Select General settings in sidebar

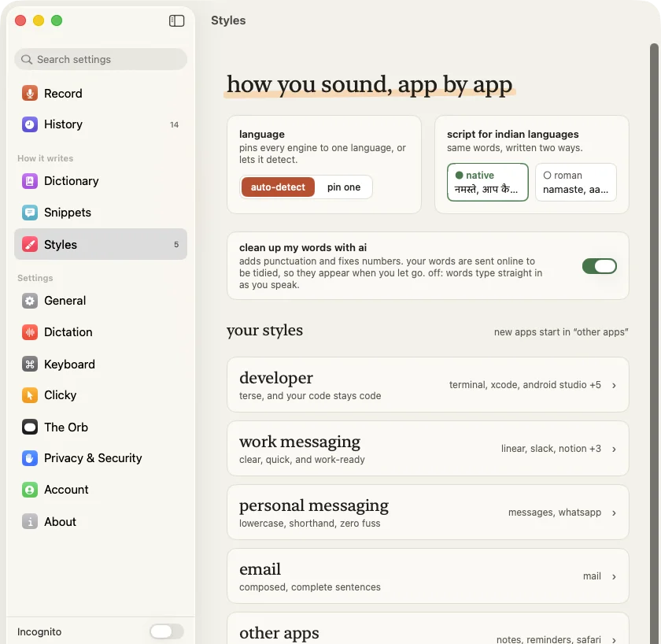(65, 301)
